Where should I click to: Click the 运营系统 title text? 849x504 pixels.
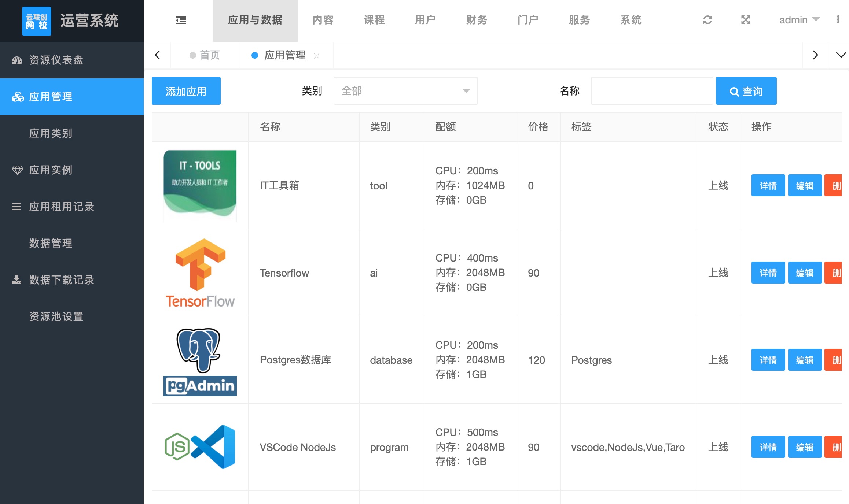(89, 21)
